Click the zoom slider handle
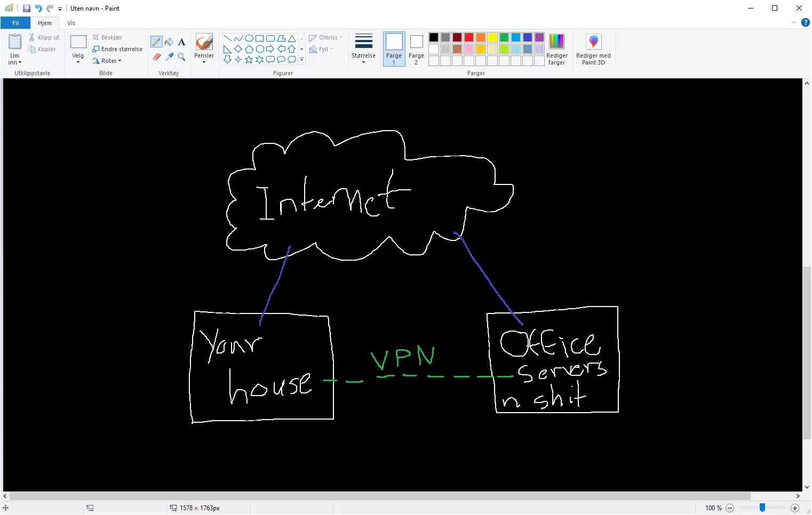812x515 pixels. tap(762, 508)
